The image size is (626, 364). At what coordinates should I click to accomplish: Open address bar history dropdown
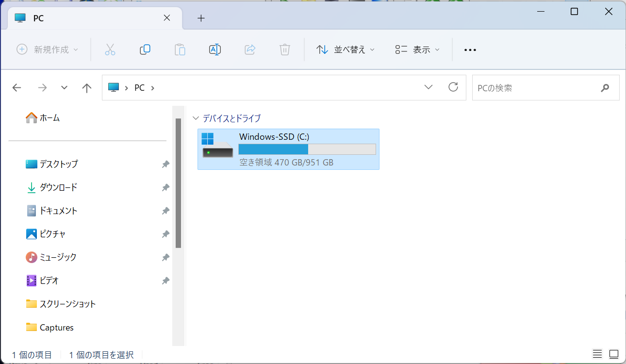coord(428,87)
